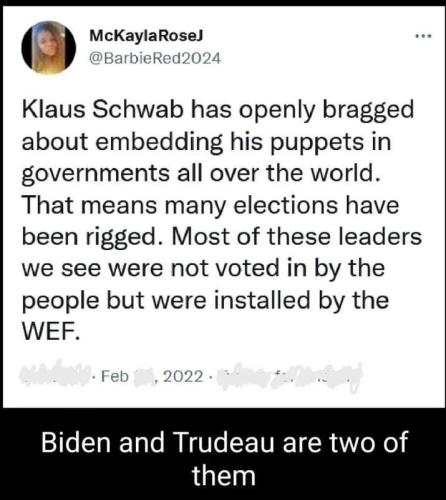Image resolution: width=446 pixels, height=500 pixels.
Task: Click the word Trudeau in the caption
Action: point(225,442)
